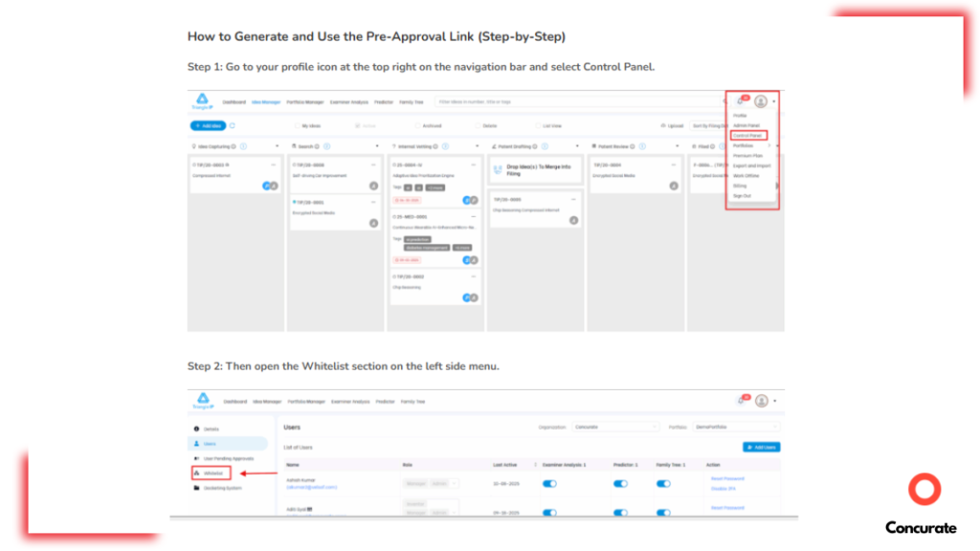980x551 pixels.
Task: Open the profile avatar icon top right
Action: (761, 102)
